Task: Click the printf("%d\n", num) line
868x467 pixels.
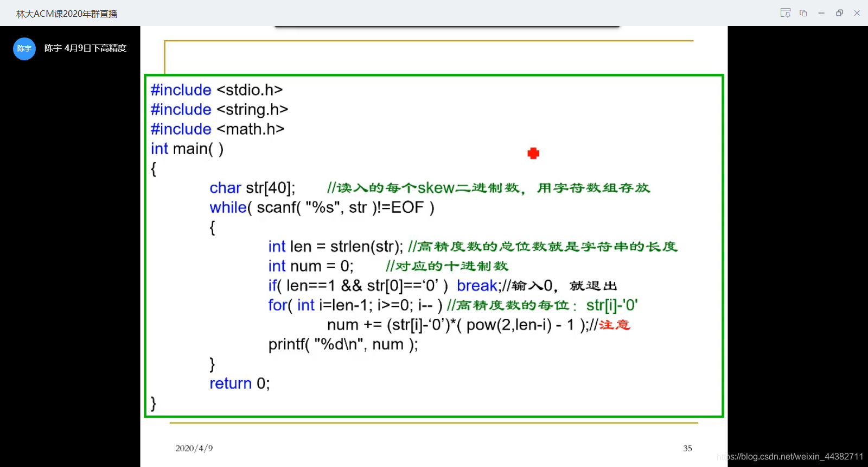Action: coord(343,344)
